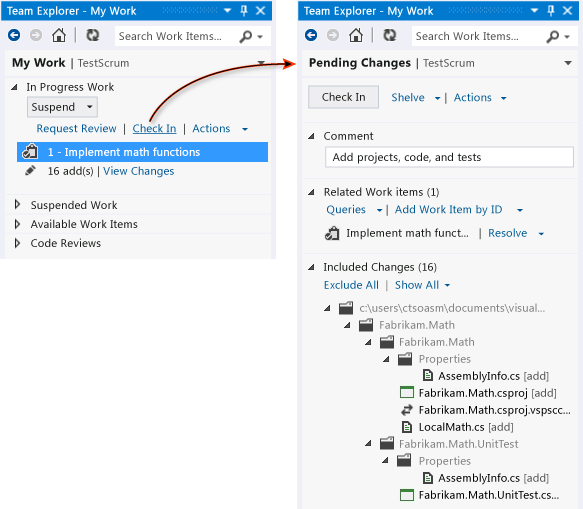The height and width of the screenshot is (509, 583).
Task: Click Home icon in left Team Explorer panel
Action: tap(59, 35)
